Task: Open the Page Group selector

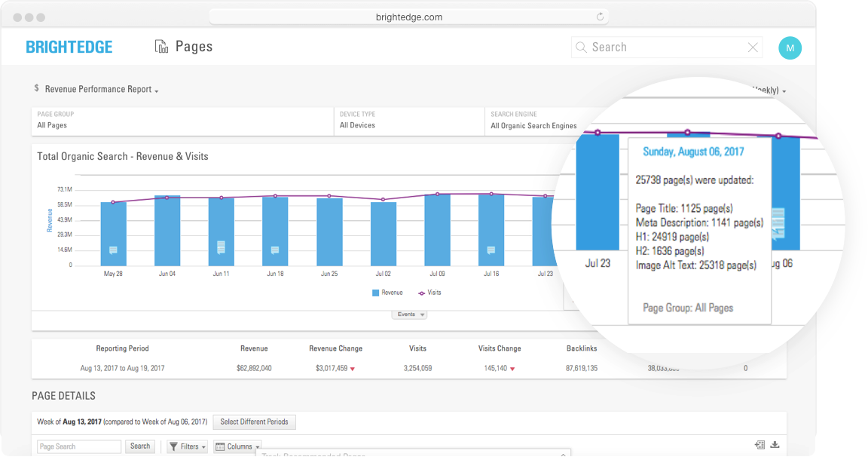Action: (182, 121)
